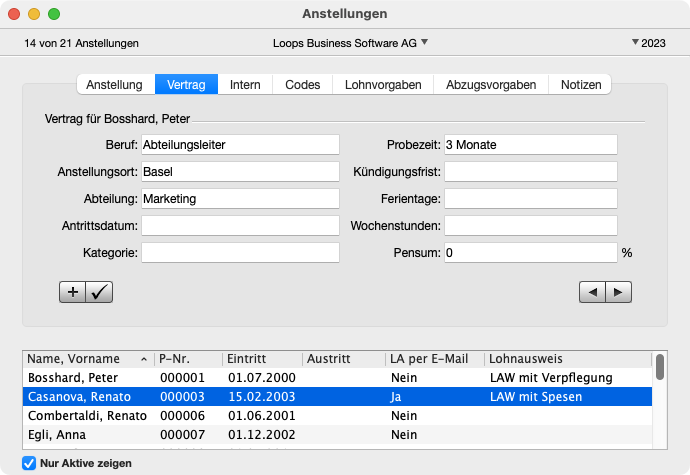Open the 2023 year dropdown
This screenshot has height=475, width=690.
pos(648,43)
